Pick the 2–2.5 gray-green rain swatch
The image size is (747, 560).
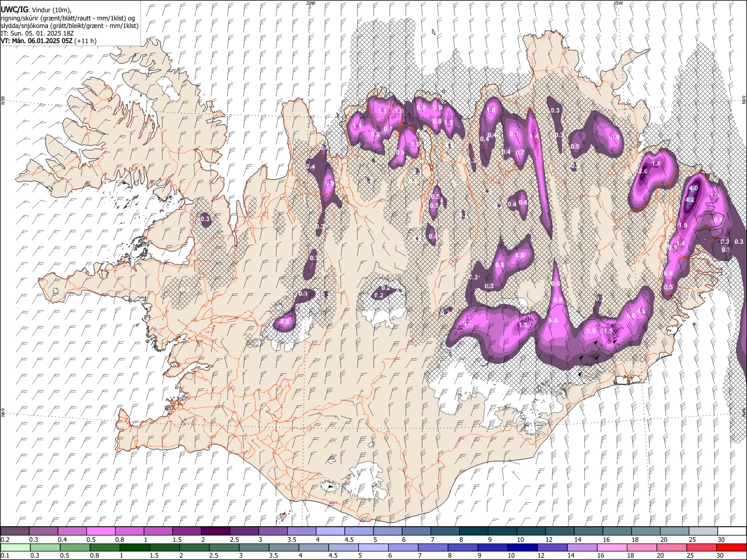coord(194,547)
